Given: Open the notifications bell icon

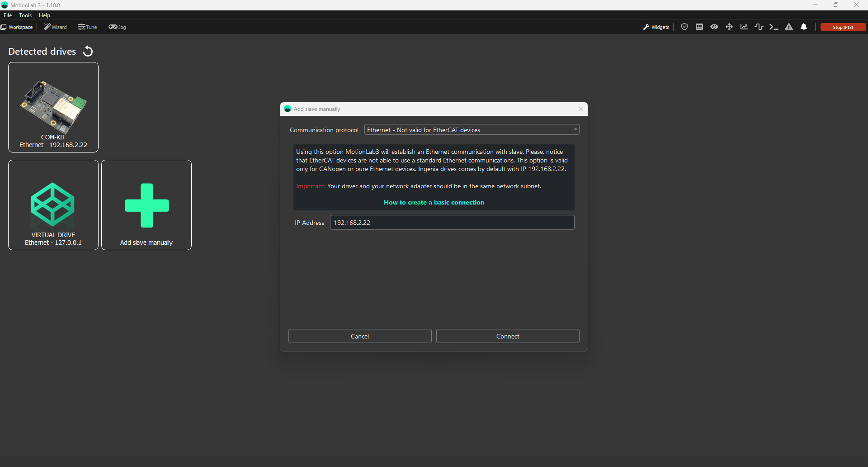Looking at the screenshot, I should click(x=804, y=27).
